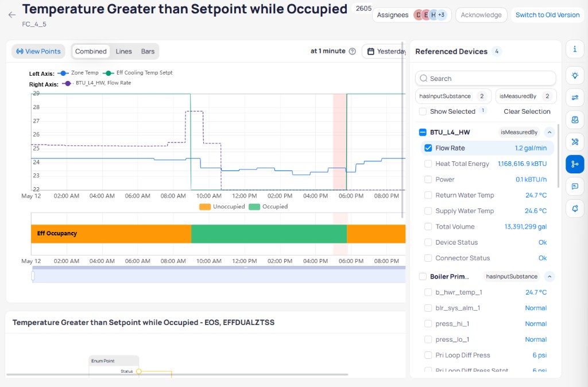Image resolution: width=588 pixels, height=387 pixels.
Task: Click the Heat Total Energy value 1,168,616.9 kBTU
Action: point(522,164)
